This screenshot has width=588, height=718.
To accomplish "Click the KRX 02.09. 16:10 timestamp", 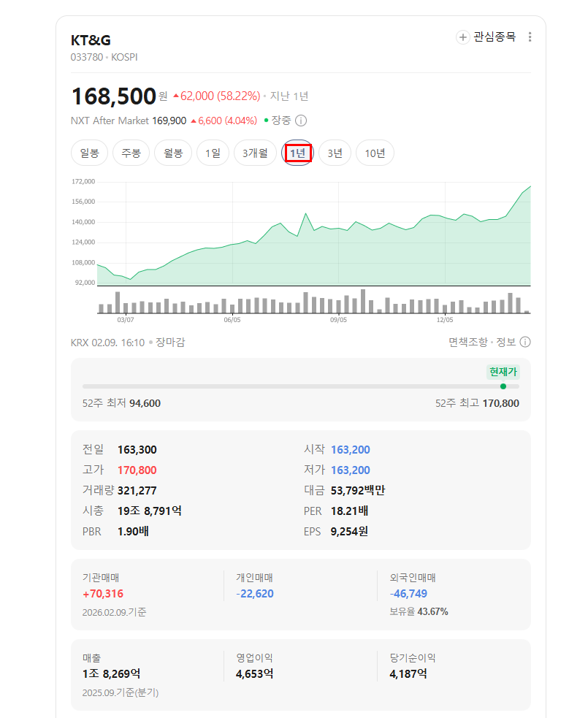I will pyautogui.click(x=107, y=343).
